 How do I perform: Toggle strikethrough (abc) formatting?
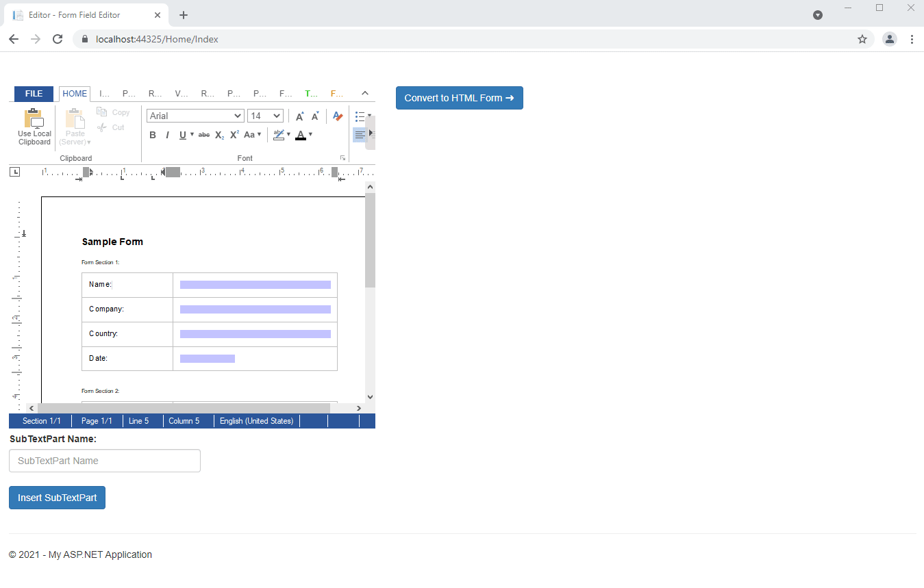tap(203, 135)
